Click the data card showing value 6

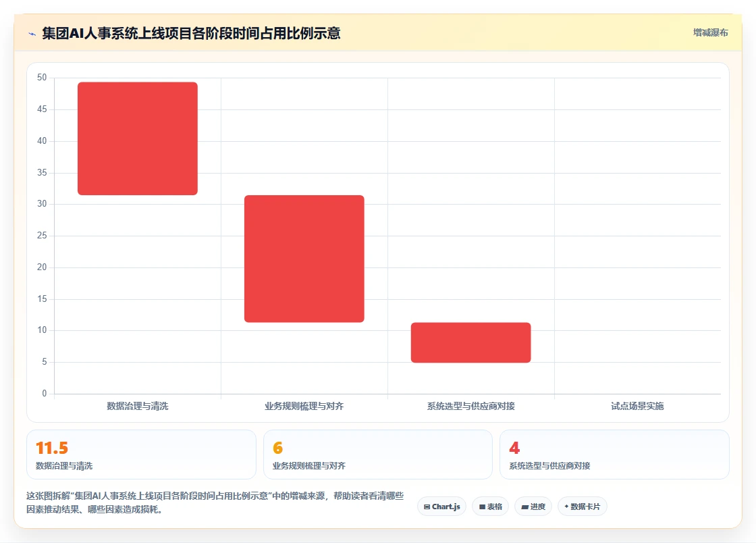(378, 455)
